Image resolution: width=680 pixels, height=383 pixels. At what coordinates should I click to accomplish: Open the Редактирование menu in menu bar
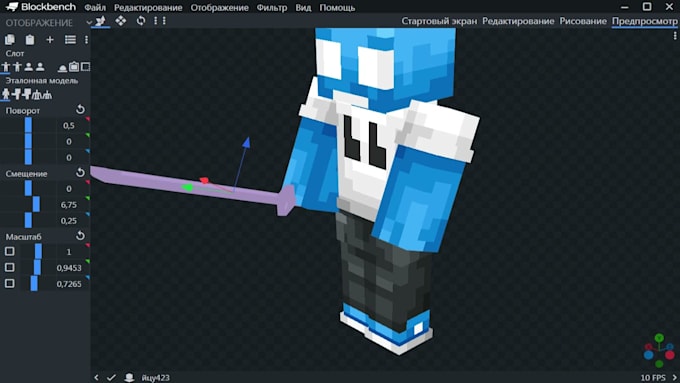point(148,7)
